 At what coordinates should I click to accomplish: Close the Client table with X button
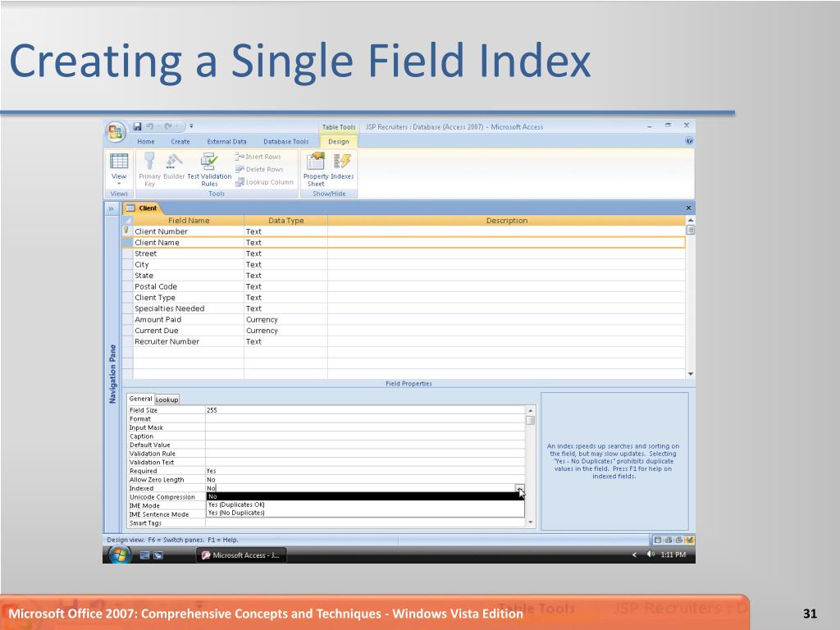(x=688, y=208)
